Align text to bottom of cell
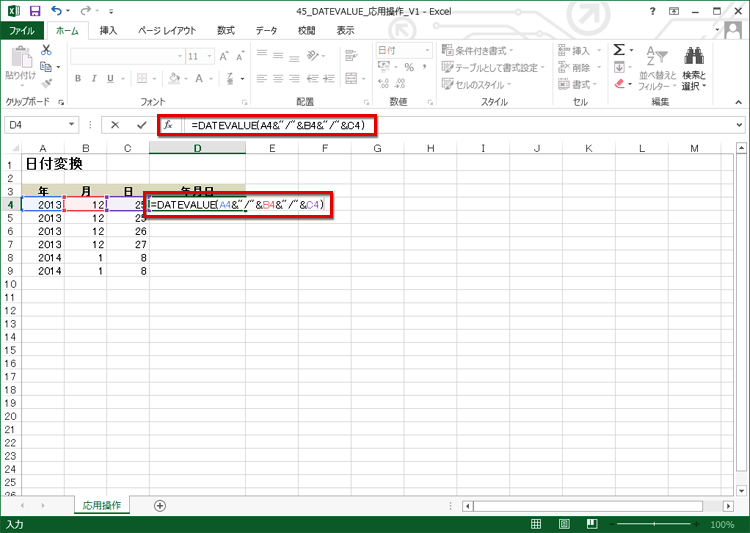The width and height of the screenshot is (750, 533). (x=294, y=57)
